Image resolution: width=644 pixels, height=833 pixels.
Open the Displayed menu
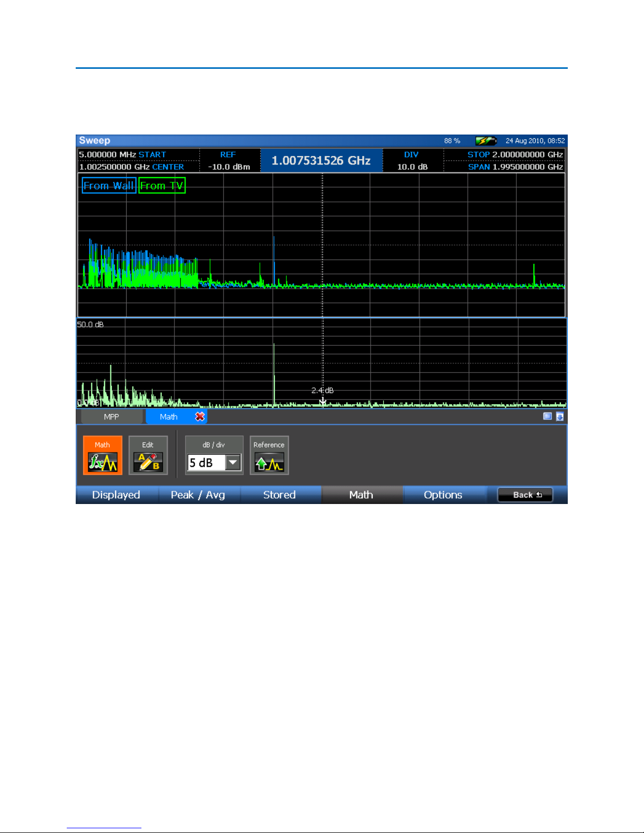116,495
